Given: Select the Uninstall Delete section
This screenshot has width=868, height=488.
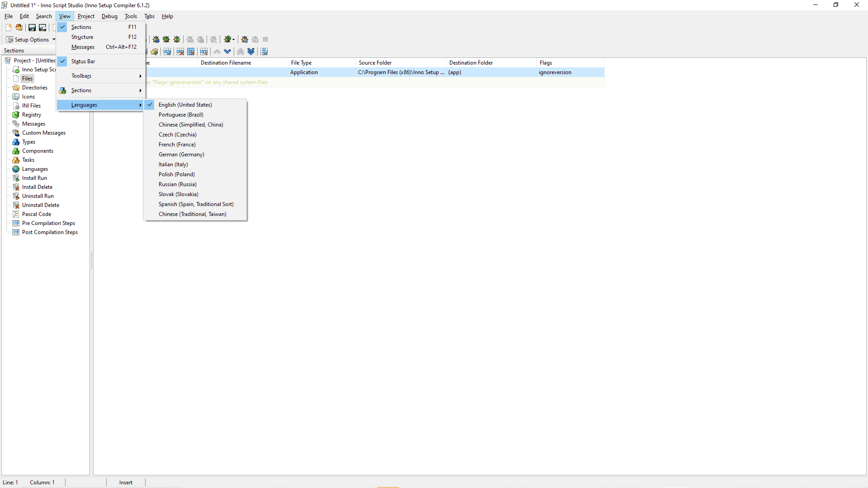Looking at the screenshot, I should 41,205.
